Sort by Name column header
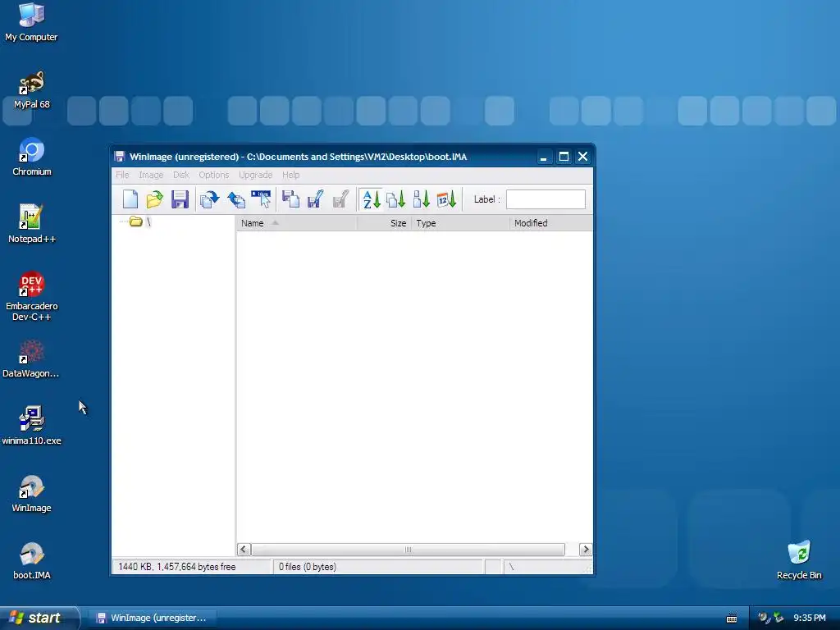This screenshot has width=840, height=630. pos(297,223)
